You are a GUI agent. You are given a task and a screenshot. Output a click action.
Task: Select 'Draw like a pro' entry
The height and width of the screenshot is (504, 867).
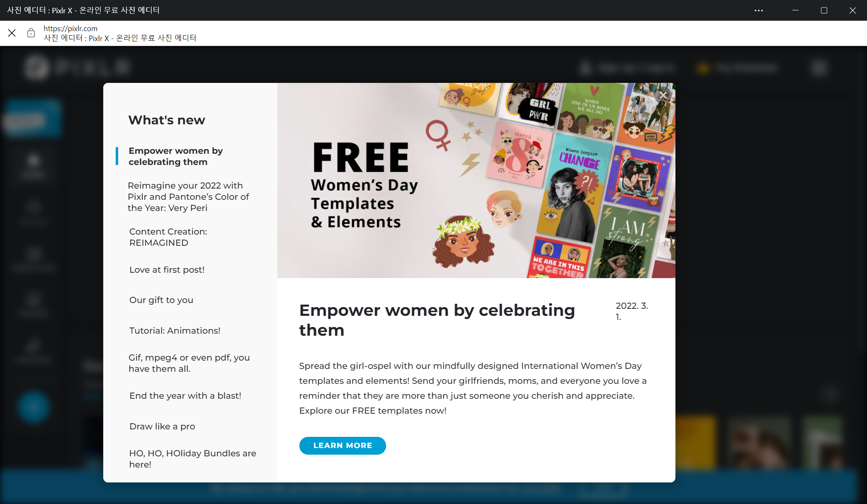[162, 426]
